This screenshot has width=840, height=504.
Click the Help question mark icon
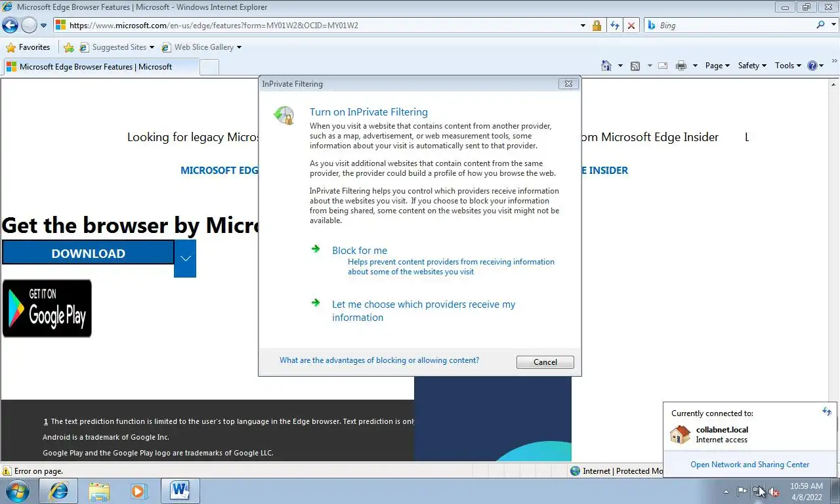(x=812, y=66)
